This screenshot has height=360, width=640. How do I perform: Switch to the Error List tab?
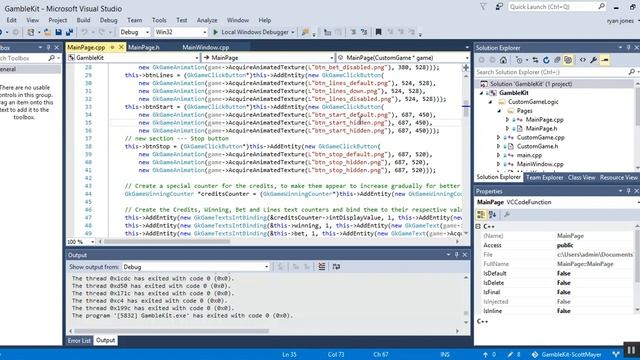79,340
